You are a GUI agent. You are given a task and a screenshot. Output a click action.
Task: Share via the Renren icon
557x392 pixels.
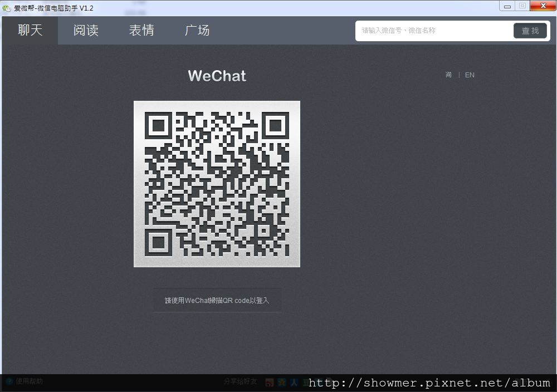pyautogui.click(x=294, y=383)
